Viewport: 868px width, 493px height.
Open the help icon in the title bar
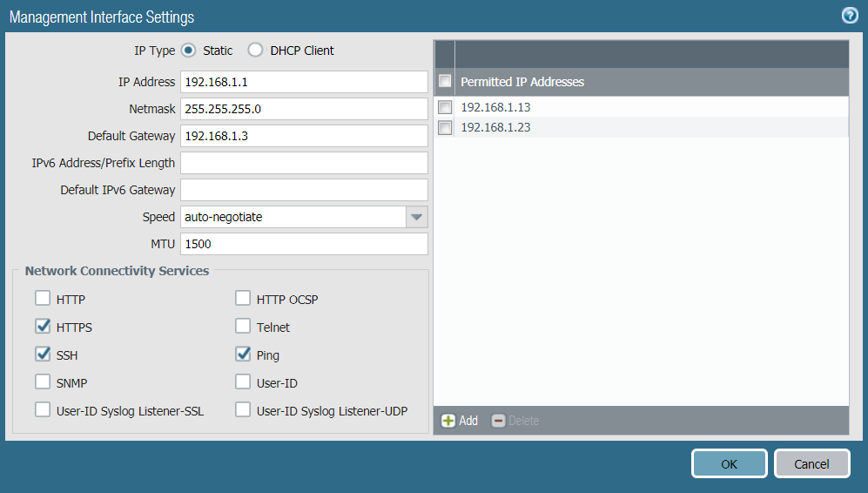(850, 16)
